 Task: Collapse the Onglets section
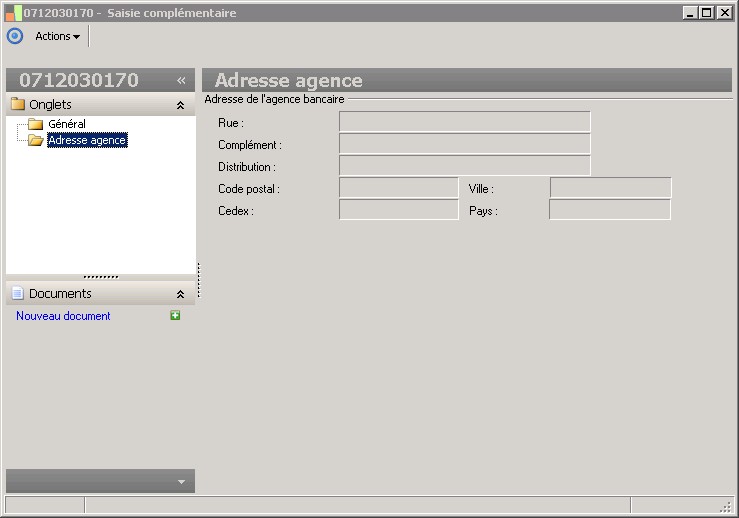click(180, 105)
